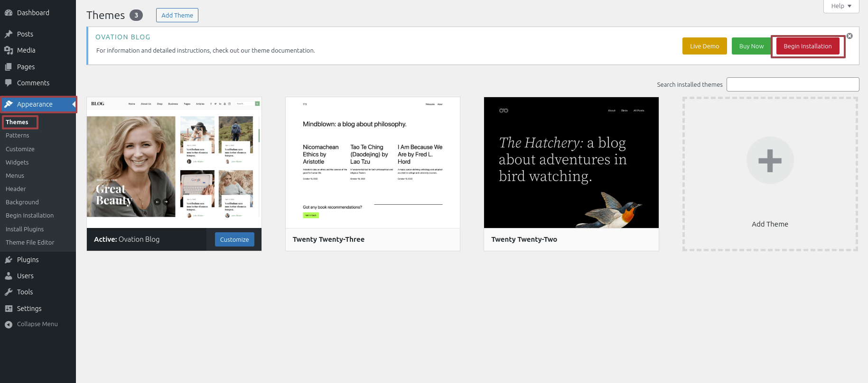Click Customize on Ovation Blog theme
The image size is (868, 383).
click(x=234, y=239)
